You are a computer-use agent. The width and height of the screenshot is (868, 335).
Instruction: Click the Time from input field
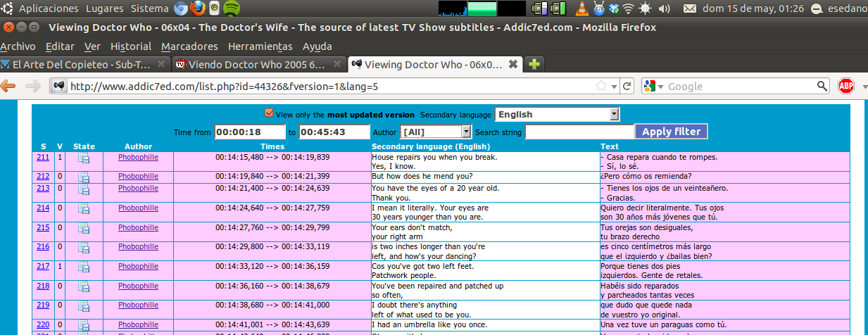coord(249,132)
